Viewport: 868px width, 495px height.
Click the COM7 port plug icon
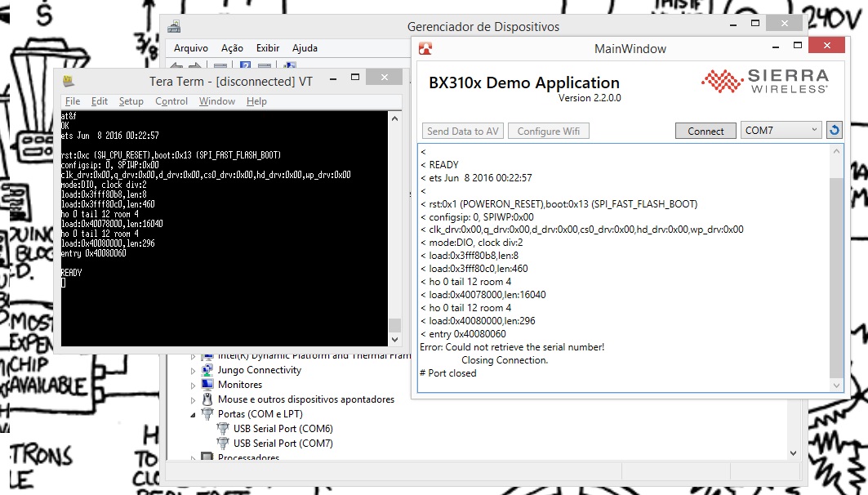coord(223,443)
